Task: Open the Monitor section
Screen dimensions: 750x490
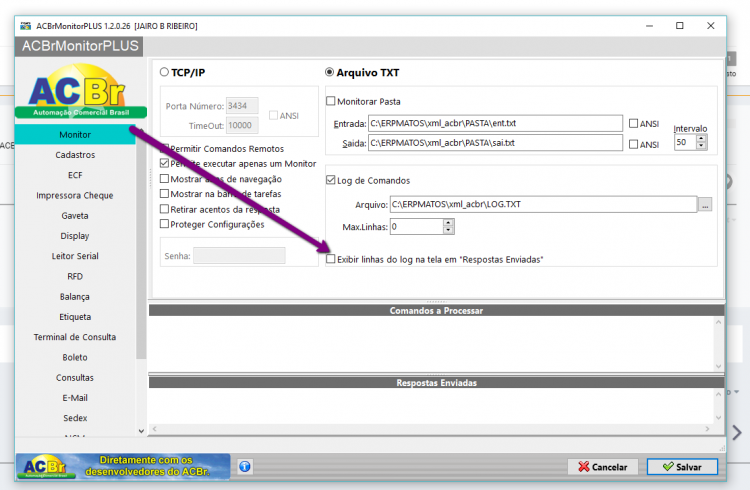Action: tap(75, 134)
